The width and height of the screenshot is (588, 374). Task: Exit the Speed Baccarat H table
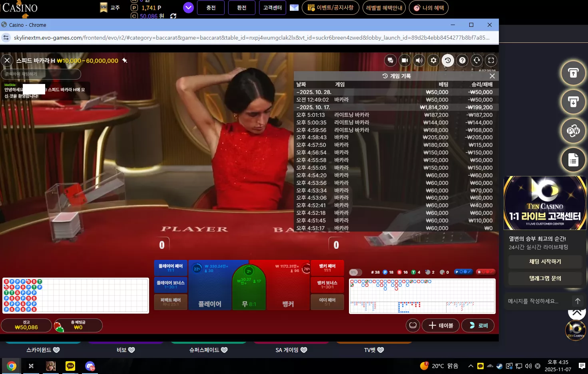click(7, 60)
